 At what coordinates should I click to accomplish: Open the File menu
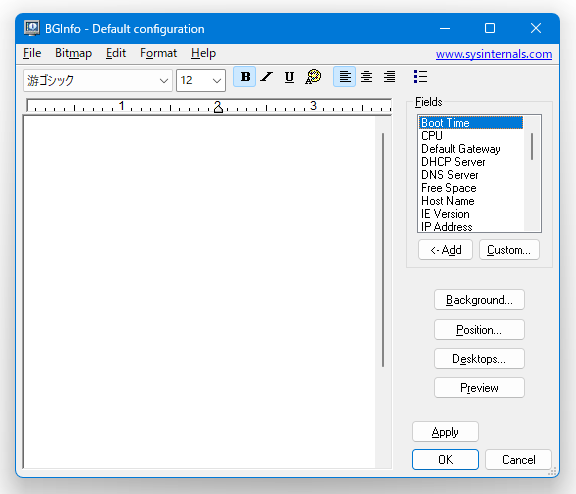click(32, 53)
